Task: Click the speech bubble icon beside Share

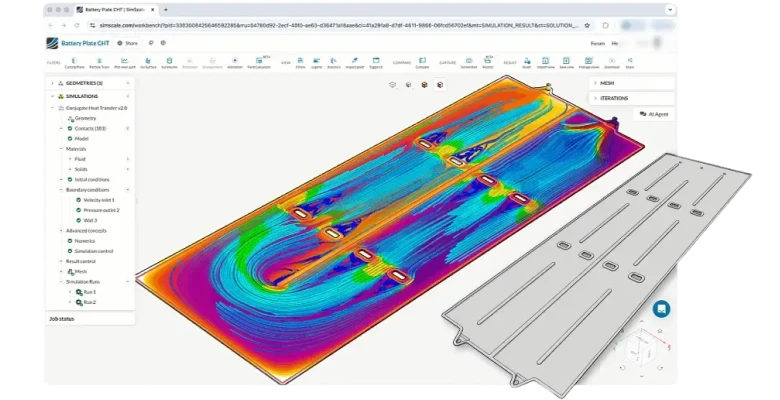Action: click(151, 43)
